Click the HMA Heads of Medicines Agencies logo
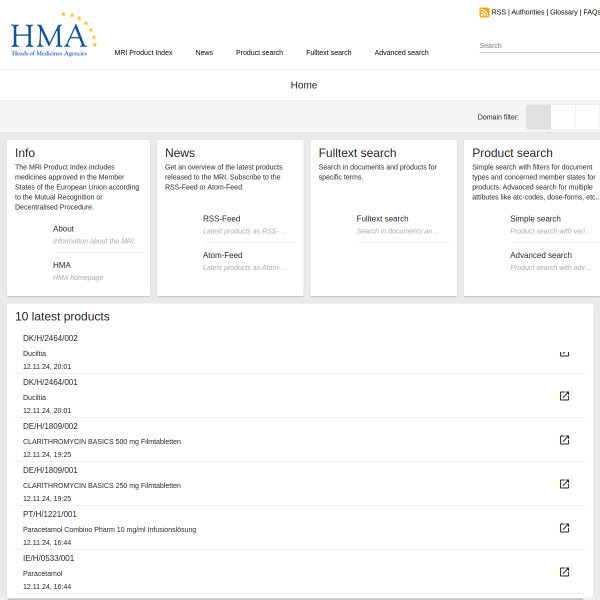Image resolution: width=600 pixels, height=600 pixels. (x=54, y=34)
